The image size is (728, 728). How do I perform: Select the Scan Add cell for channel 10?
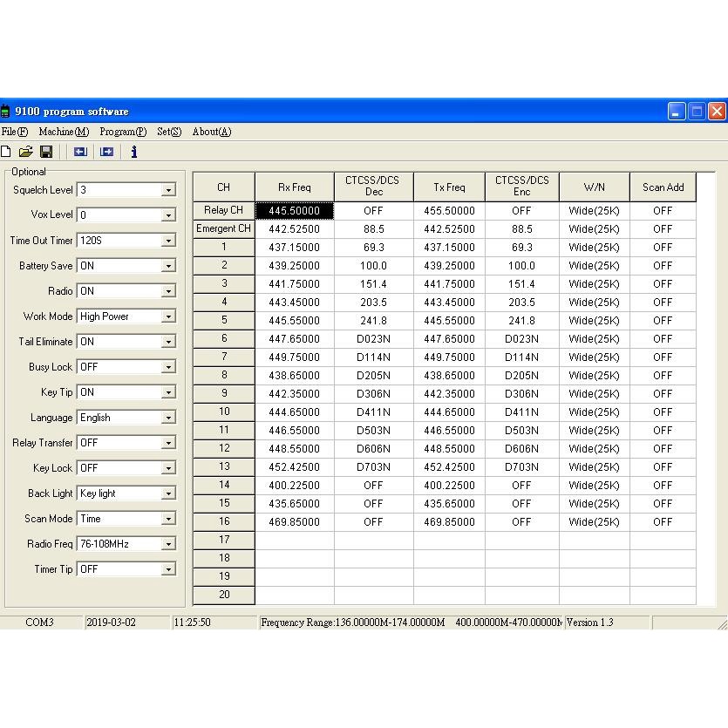point(663,412)
